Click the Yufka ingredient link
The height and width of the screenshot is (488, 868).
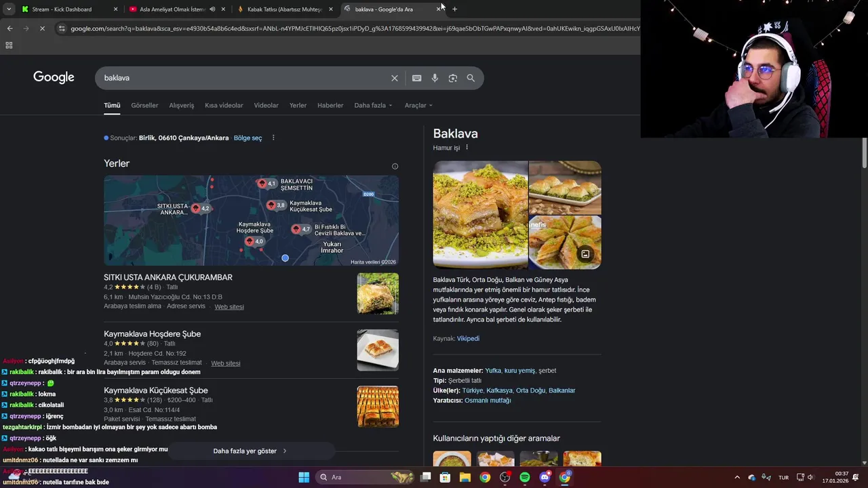pyautogui.click(x=493, y=371)
